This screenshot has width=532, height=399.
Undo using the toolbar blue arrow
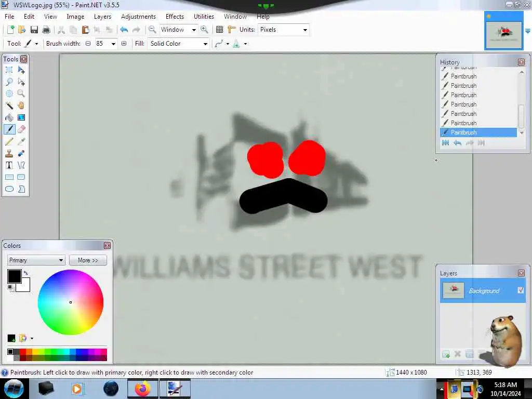124,30
